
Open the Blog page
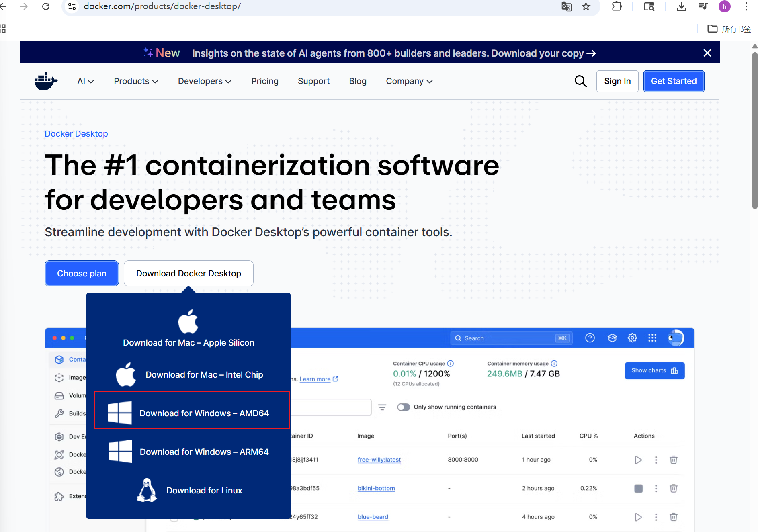click(x=358, y=81)
